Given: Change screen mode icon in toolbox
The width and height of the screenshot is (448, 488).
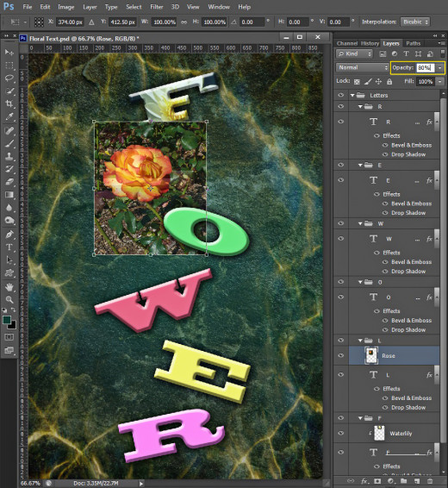Looking at the screenshot, I should tap(9, 350).
